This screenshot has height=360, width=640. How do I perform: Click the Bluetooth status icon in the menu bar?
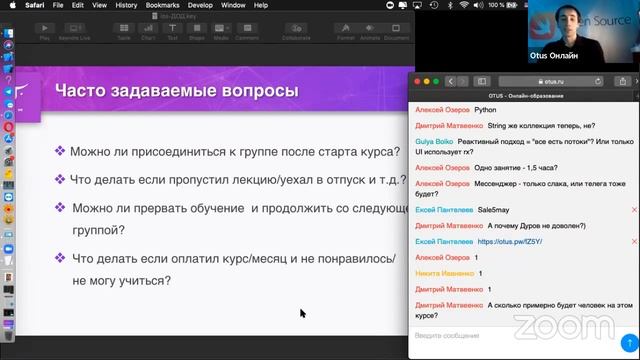450,5
